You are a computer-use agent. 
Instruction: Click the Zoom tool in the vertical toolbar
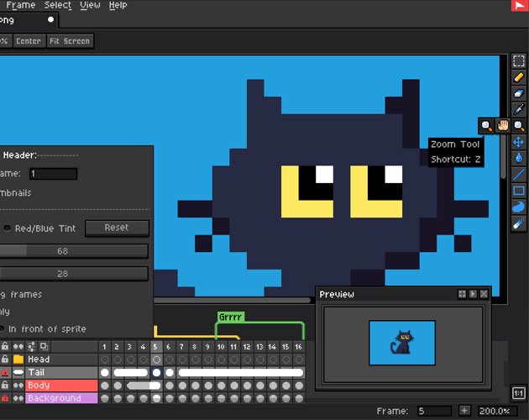(519, 126)
